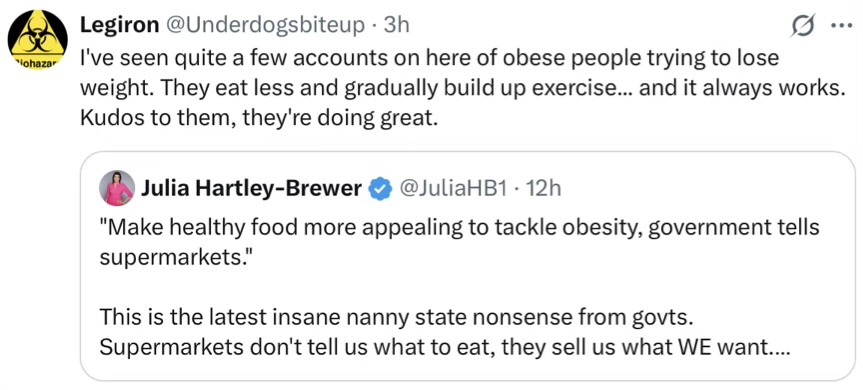Click the 3h timestamp on Legiron's post

tap(396, 25)
